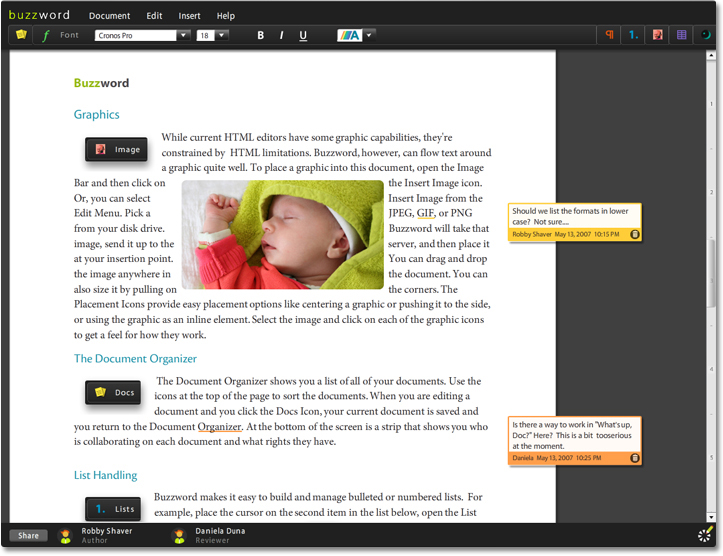Click the font size 18 field
This screenshot has height=556, width=723.
(x=205, y=35)
